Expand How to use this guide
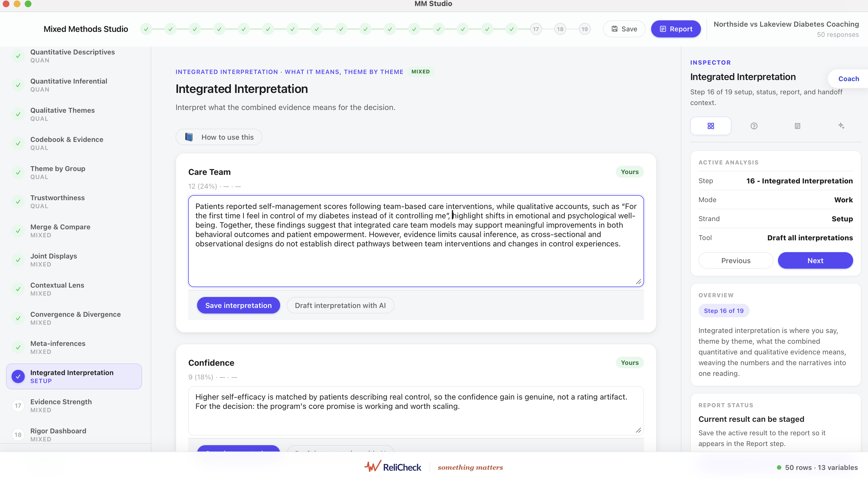 click(219, 137)
